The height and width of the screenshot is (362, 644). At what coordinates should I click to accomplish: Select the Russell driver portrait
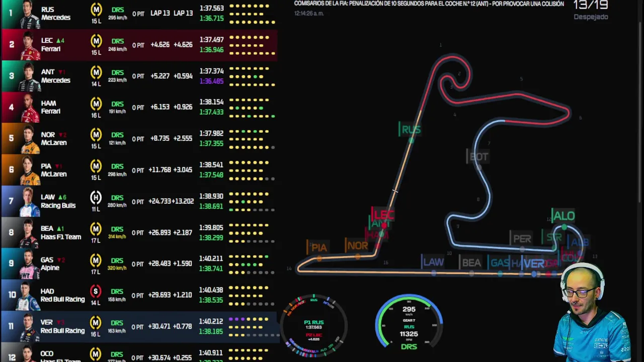[x=29, y=14]
